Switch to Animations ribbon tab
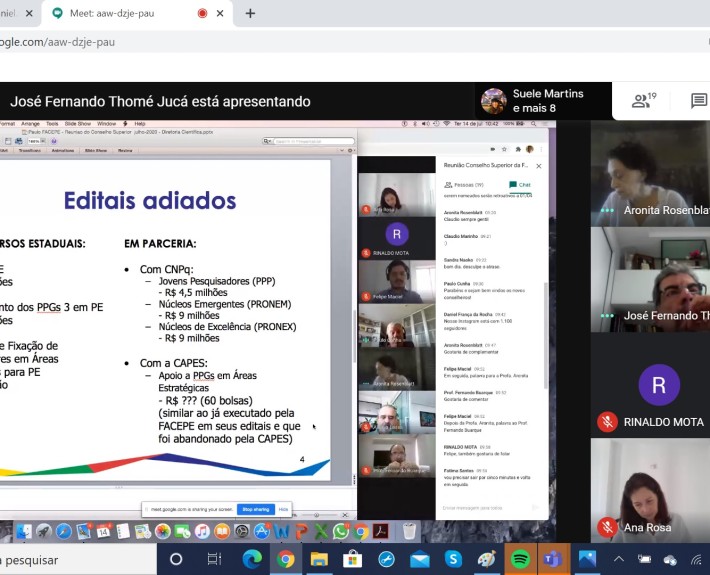This screenshot has height=575, width=710. coord(62,150)
